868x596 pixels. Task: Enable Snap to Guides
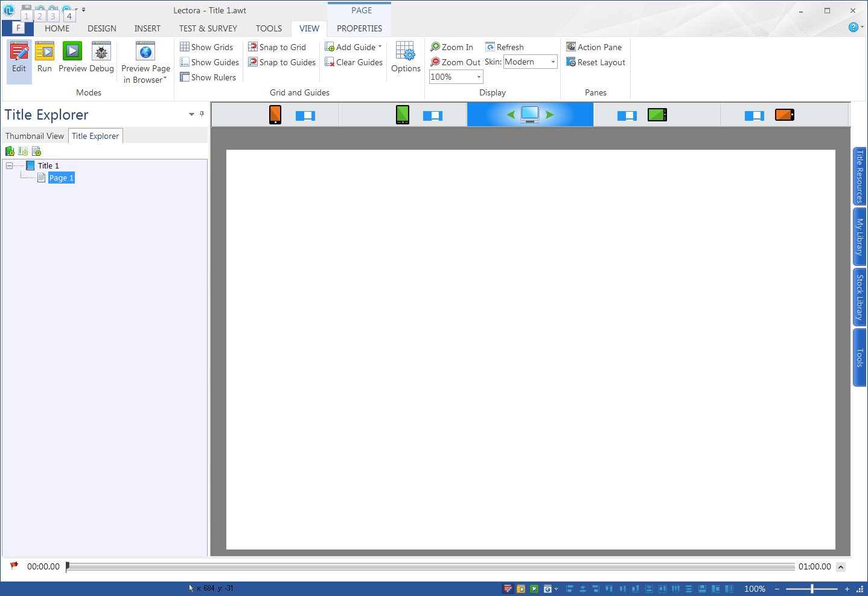[x=282, y=62]
